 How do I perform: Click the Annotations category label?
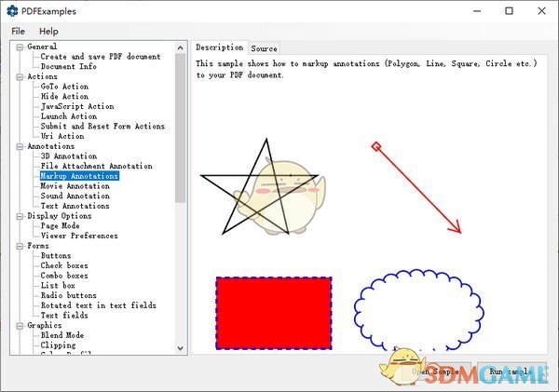click(51, 146)
